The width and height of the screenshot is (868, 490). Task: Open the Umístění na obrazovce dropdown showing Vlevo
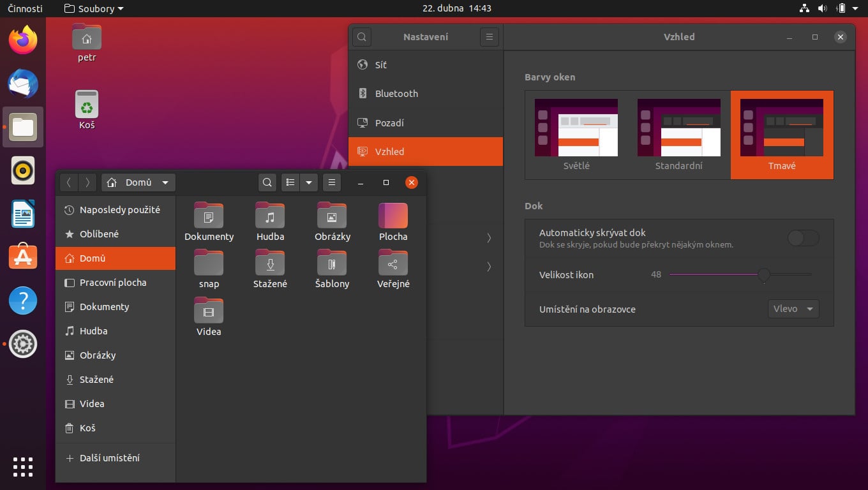coord(793,309)
